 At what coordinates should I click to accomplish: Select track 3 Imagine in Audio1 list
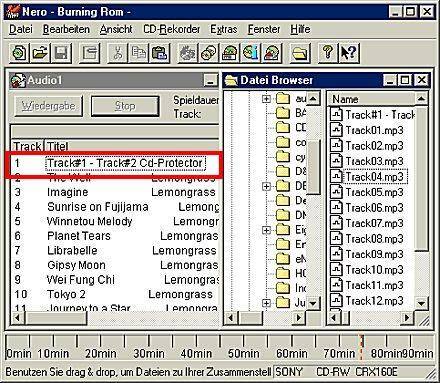tap(115, 192)
